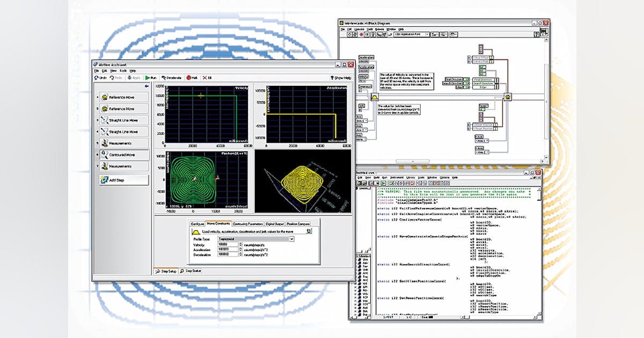Undo the last action in Motion Assistant
This screenshot has width=644, height=338.
tap(99, 77)
